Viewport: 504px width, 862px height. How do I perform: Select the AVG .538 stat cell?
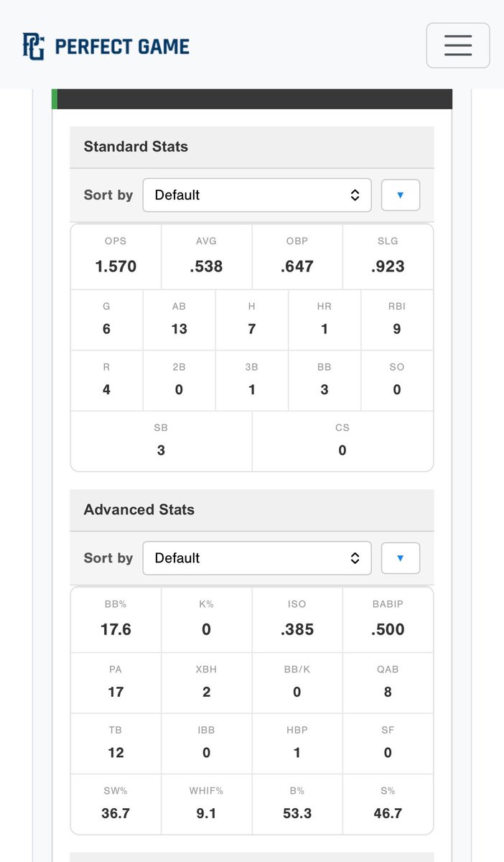pos(207,256)
